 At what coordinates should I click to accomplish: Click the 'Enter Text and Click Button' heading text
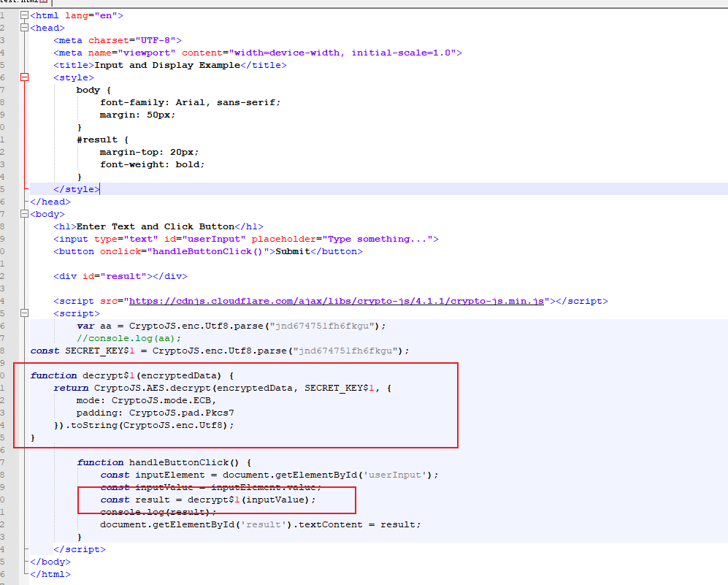pyautogui.click(x=155, y=226)
